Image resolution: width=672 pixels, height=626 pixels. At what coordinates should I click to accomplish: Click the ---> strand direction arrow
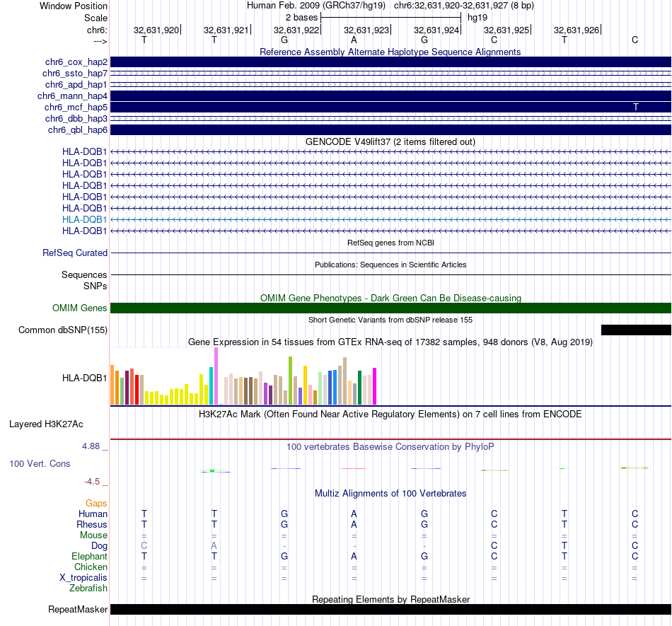[x=100, y=41]
